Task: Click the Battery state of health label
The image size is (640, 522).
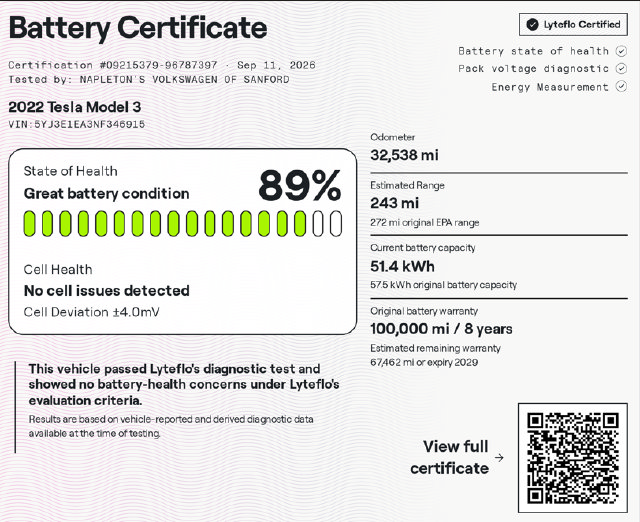Action: point(533,51)
